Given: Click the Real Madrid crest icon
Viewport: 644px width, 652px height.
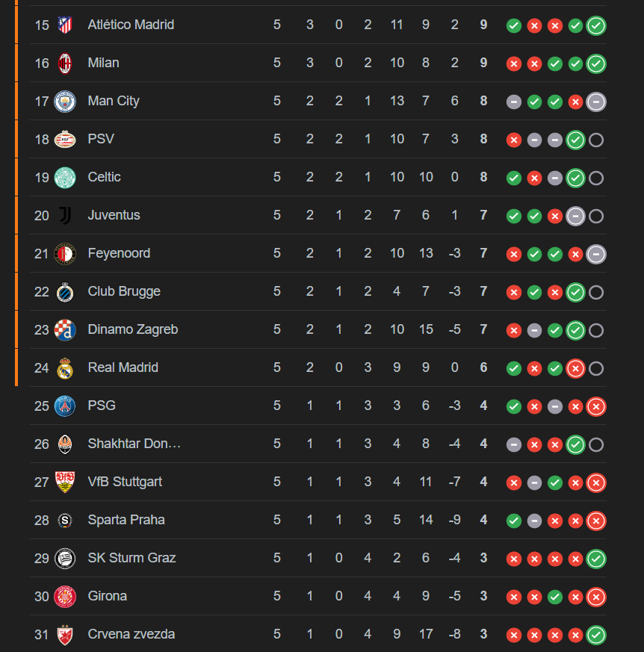Looking at the screenshot, I should [65, 368].
